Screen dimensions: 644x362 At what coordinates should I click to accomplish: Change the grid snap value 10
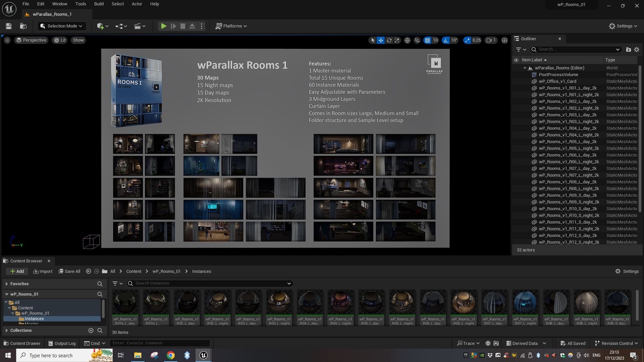pos(435,40)
